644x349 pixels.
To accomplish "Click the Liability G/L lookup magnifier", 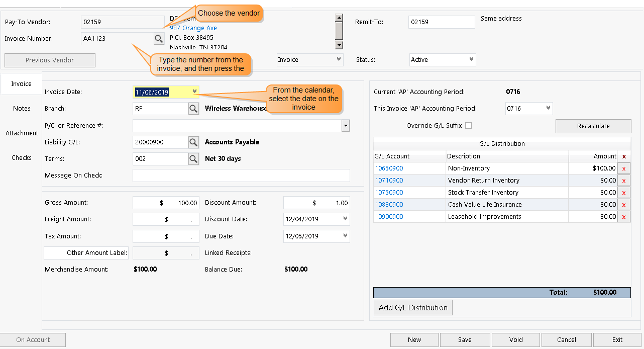I will coord(193,142).
